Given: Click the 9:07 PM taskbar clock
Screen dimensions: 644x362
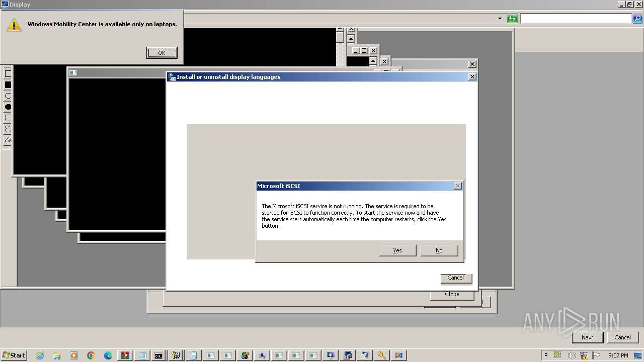Looking at the screenshot, I should pyautogui.click(x=618, y=355).
